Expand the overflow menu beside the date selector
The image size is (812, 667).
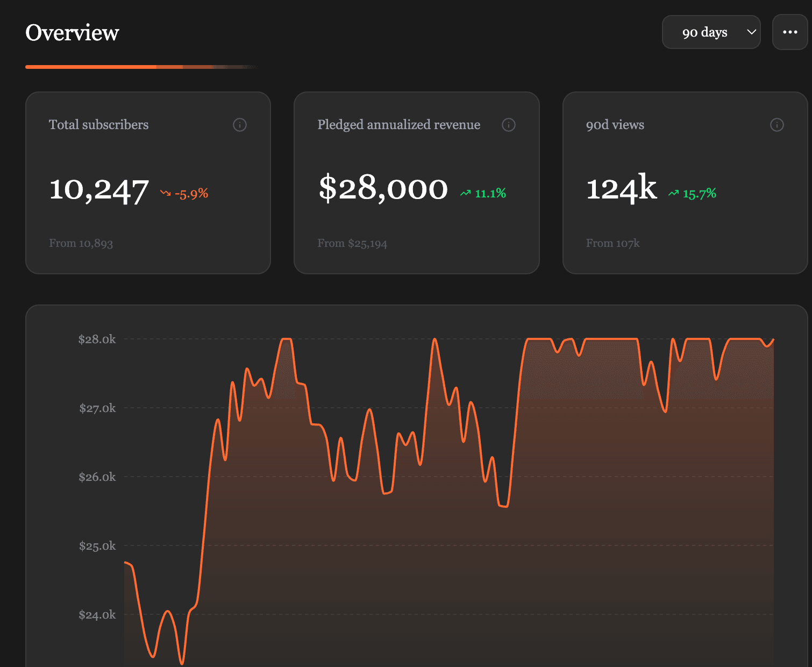tap(790, 32)
